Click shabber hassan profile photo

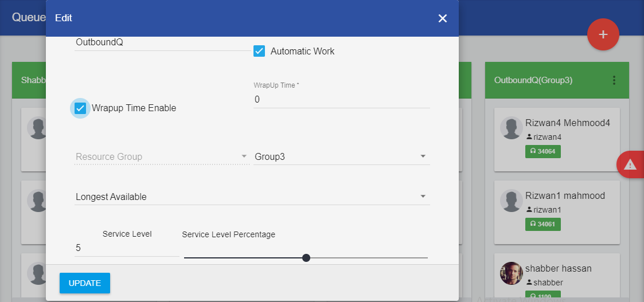tap(511, 273)
